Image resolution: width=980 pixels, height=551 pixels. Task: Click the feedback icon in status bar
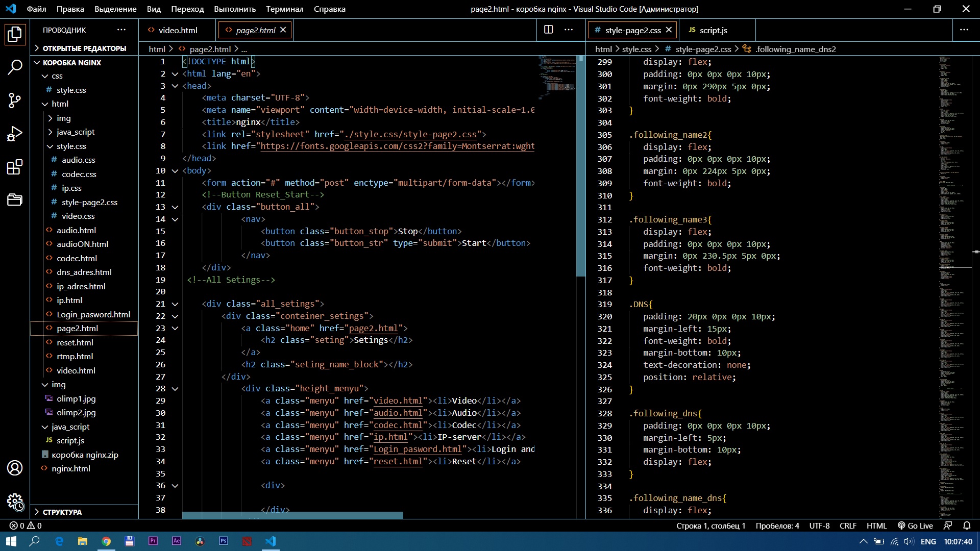(948, 525)
